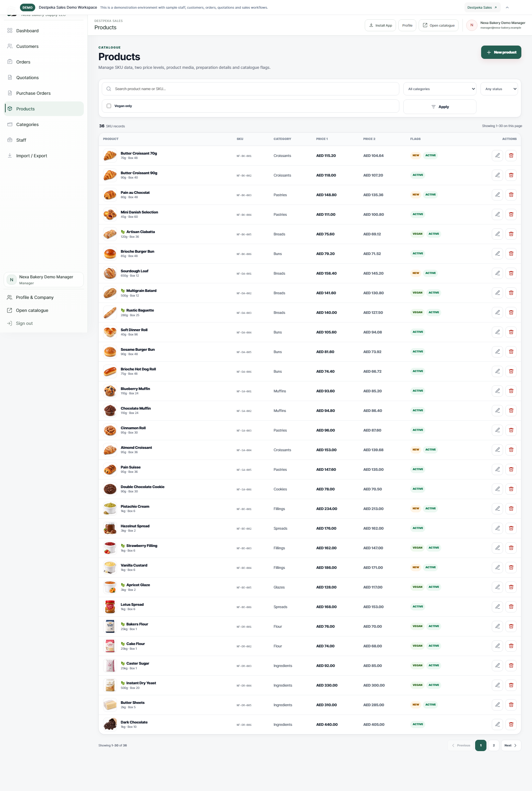Edit Artisan Ciabatta with pencil icon

[497, 234]
